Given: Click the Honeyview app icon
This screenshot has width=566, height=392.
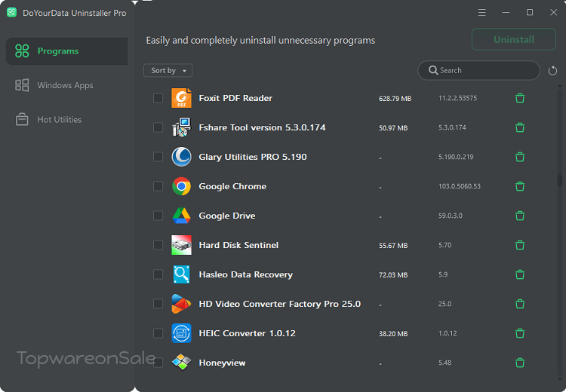Looking at the screenshot, I should coord(181,363).
